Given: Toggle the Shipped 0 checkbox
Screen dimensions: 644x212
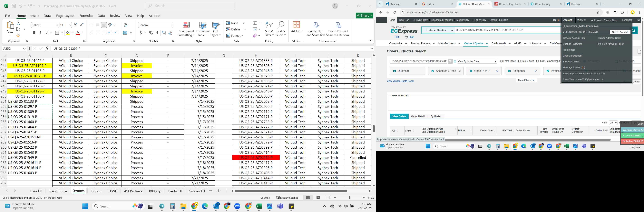Looking at the screenshot, I should pos(509,71).
